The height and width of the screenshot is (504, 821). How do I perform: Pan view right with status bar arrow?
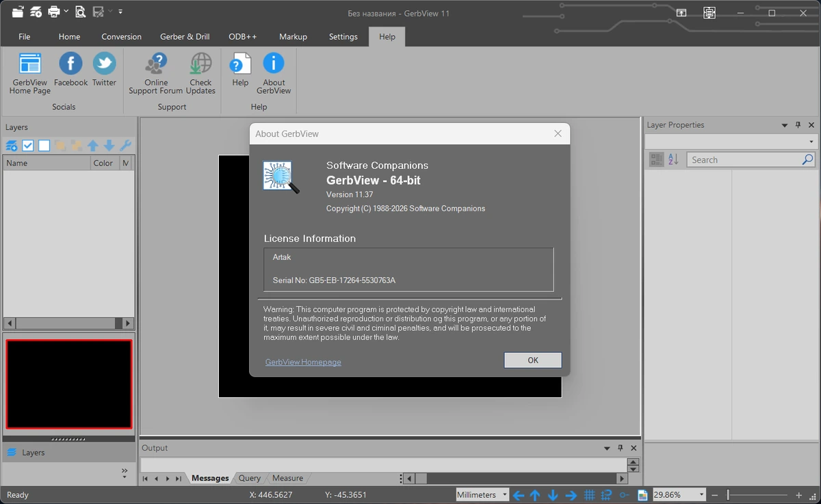pos(571,495)
